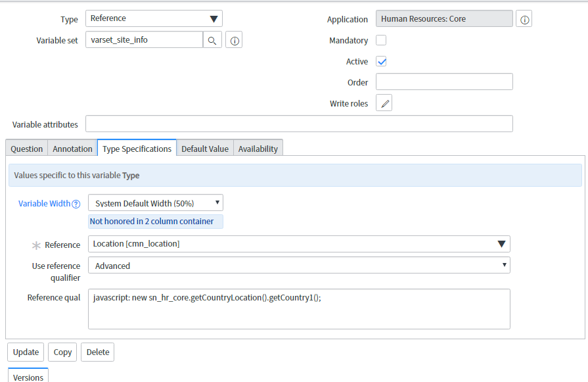Open the Versions related list tab
The width and height of the screenshot is (588, 382).
(x=28, y=375)
